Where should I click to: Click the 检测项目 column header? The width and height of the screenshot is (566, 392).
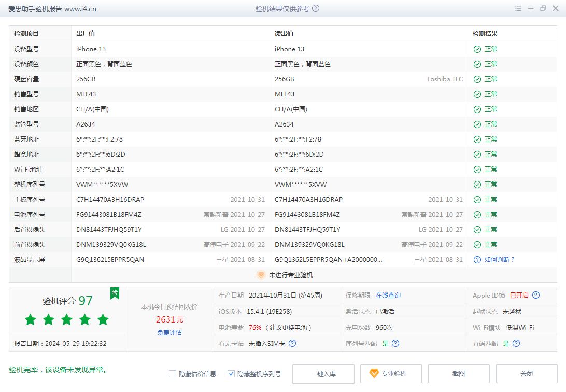pyautogui.click(x=26, y=34)
